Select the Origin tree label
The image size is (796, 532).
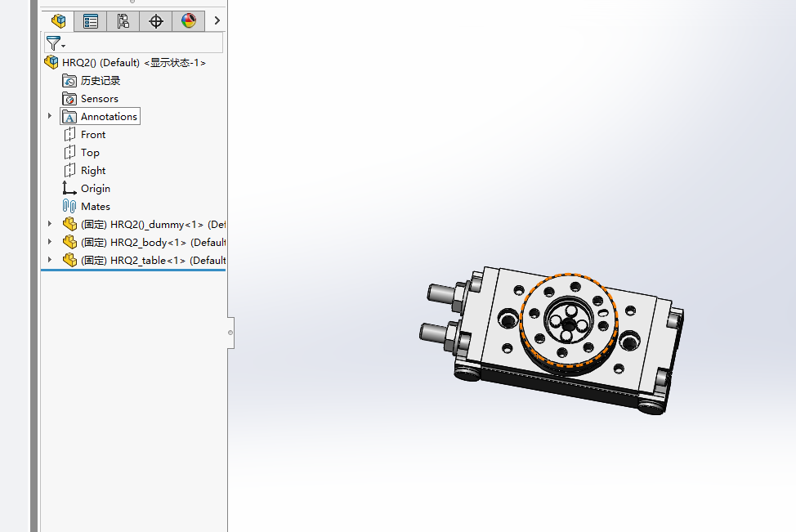(x=96, y=189)
